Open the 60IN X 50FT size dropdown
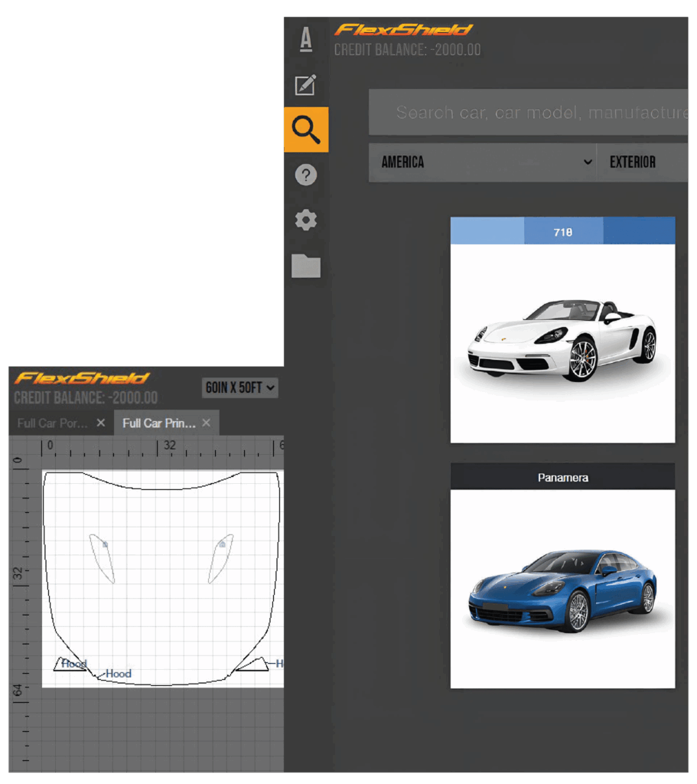The width and height of the screenshot is (697, 784). [x=239, y=388]
